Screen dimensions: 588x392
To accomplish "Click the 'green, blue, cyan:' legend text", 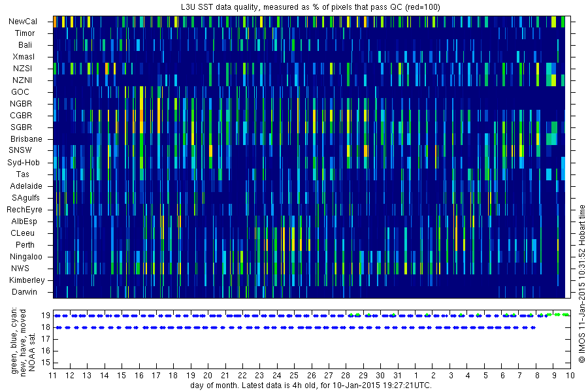I will pyautogui.click(x=14, y=341).
